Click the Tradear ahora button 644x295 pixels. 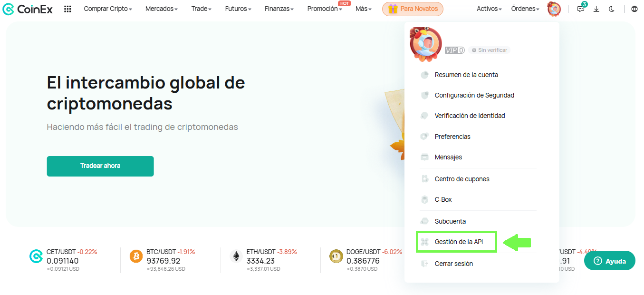[100, 166]
